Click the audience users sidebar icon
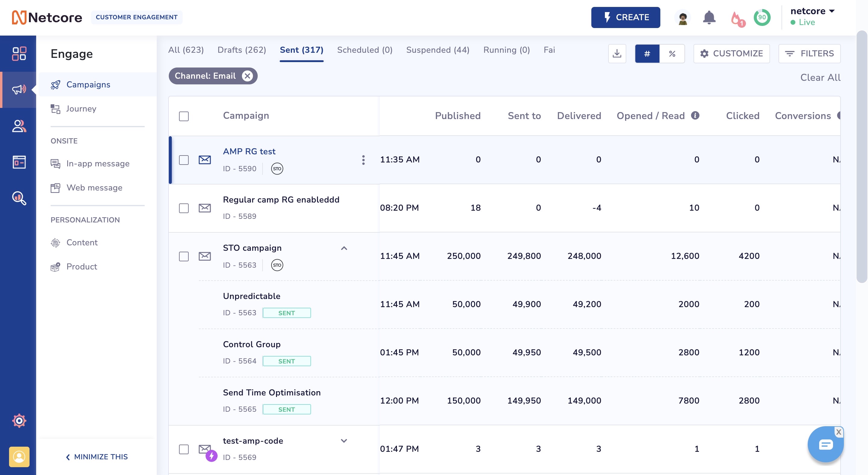Screen dimensions: 868x475 [x=19, y=126]
